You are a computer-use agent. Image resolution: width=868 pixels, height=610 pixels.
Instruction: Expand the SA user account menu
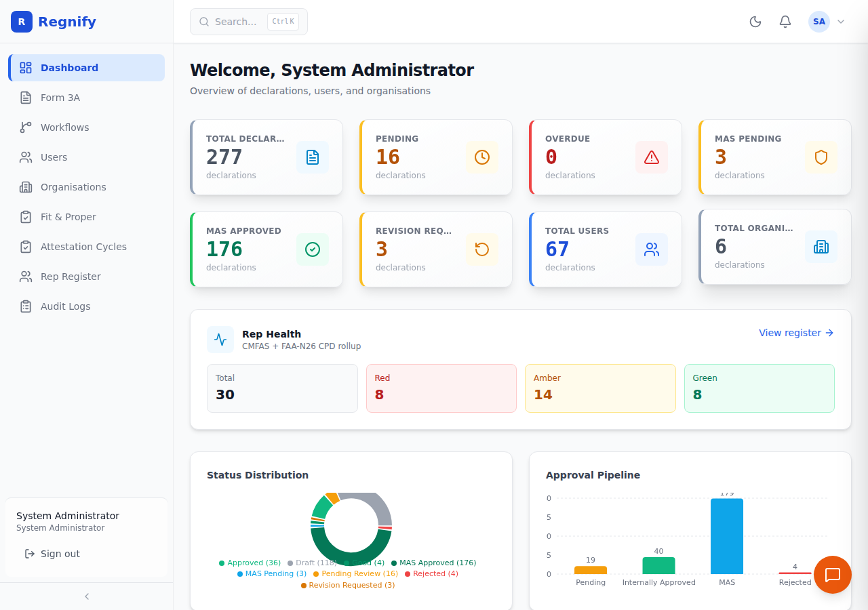tap(827, 22)
